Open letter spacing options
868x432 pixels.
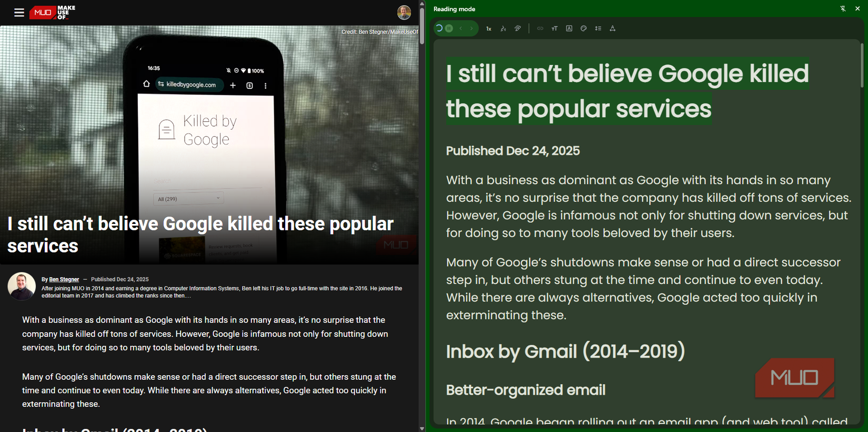[612, 29]
